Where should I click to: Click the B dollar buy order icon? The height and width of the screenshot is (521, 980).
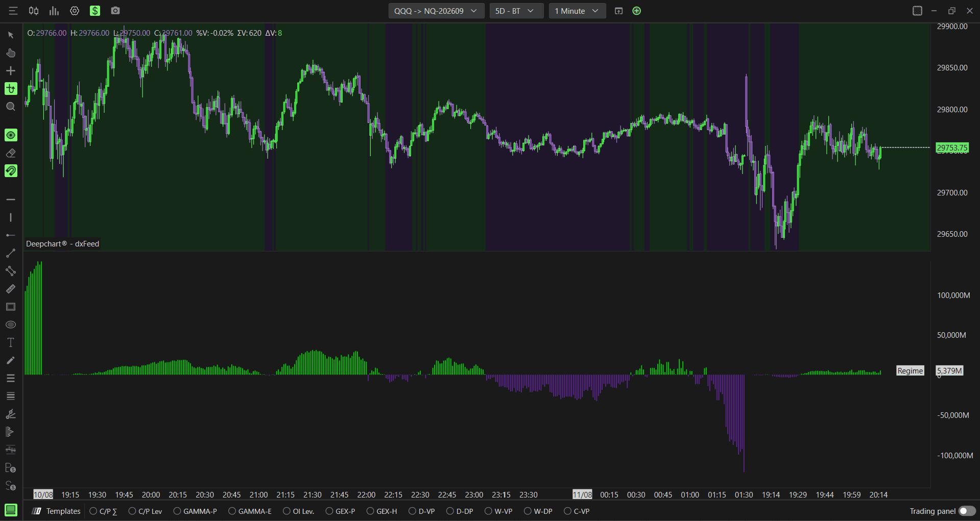point(11,467)
